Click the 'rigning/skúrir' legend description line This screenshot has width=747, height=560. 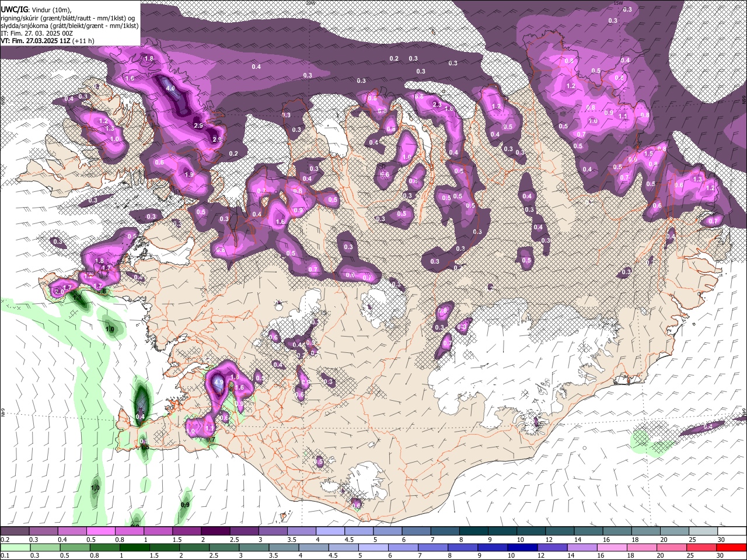[68, 18]
